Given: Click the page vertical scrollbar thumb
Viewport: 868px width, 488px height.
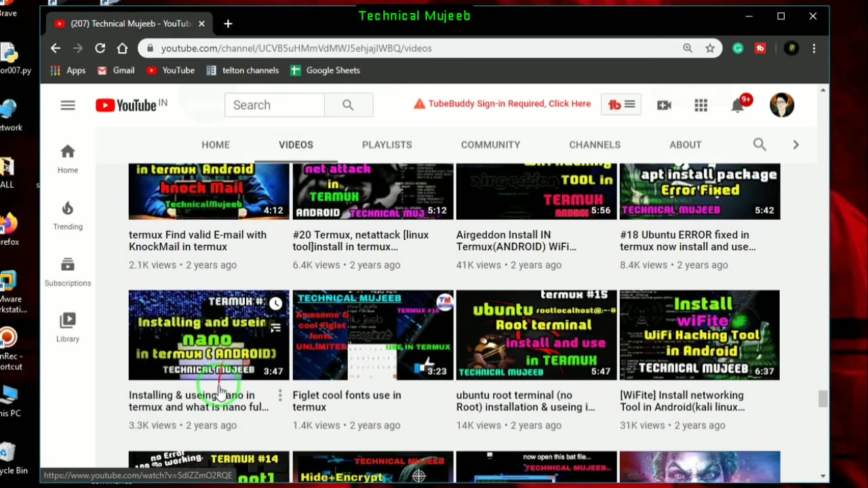Looking at the screenshot, I should (823, 399).
